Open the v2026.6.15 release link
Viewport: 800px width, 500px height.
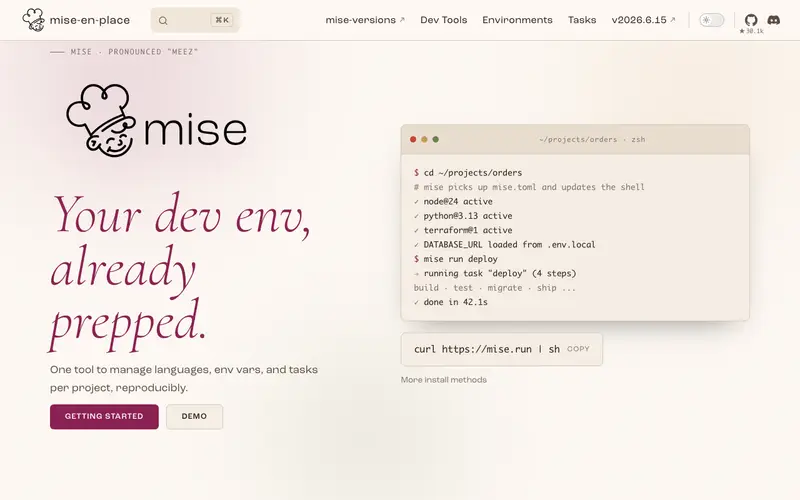click(643, 20)
